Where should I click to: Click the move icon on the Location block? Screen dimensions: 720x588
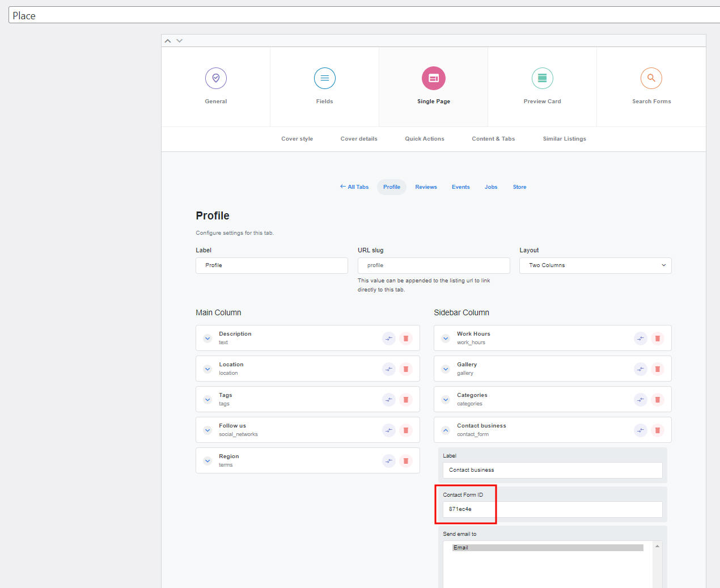point(389,369)
